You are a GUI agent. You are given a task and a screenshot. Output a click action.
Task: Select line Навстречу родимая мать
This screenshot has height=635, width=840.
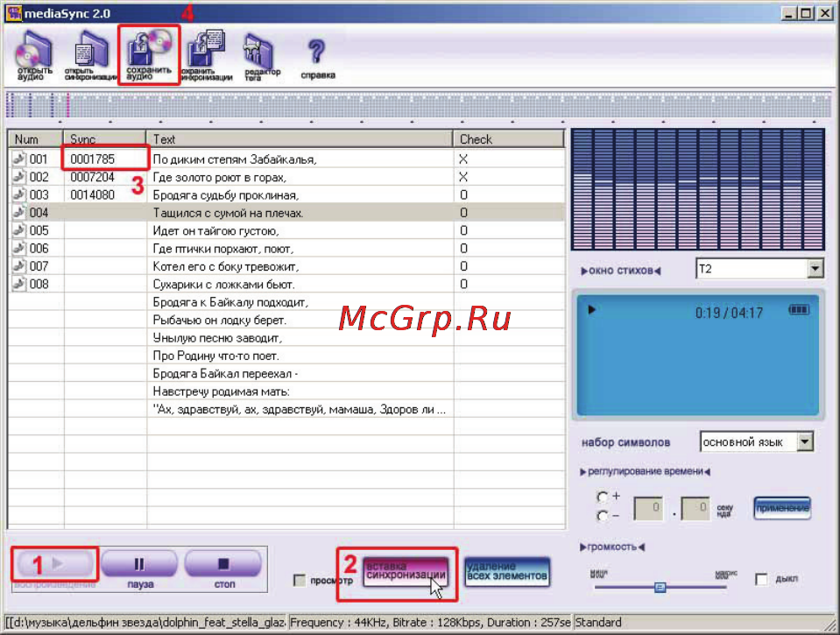click(x=221, y=392)
